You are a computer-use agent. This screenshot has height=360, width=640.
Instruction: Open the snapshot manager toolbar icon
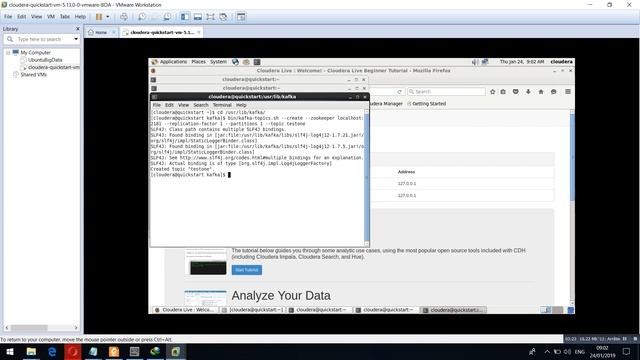point(167,17)
